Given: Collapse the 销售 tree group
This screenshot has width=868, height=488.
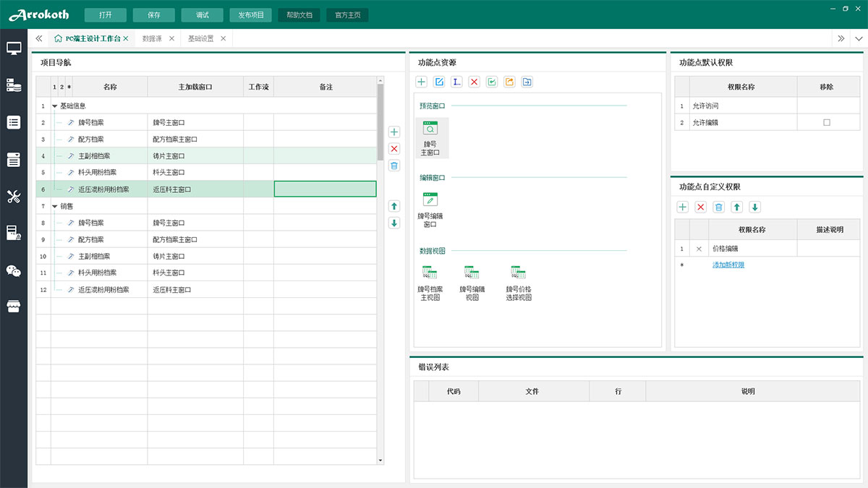Looking at the screenshot, I should click(x=55, y=206).
